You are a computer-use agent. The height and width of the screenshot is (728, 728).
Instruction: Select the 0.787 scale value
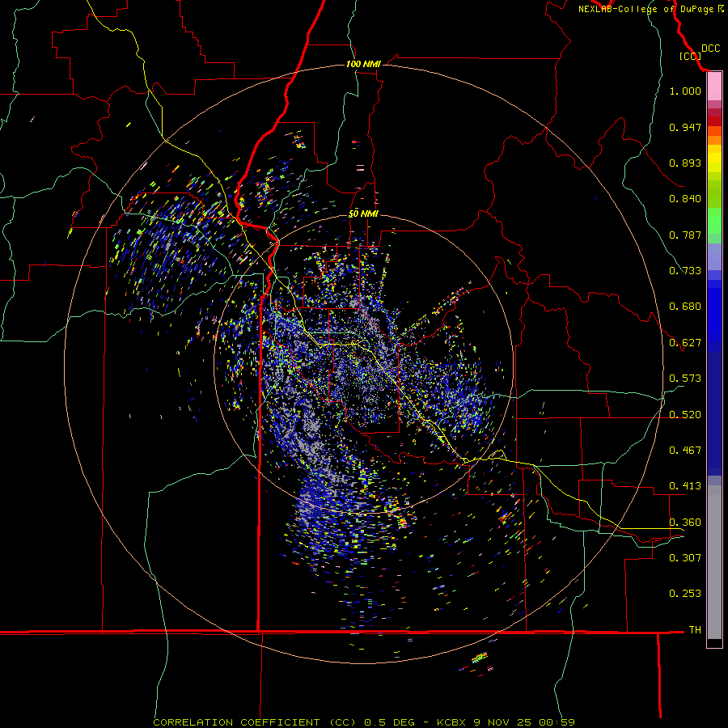[x=685, y=235]
